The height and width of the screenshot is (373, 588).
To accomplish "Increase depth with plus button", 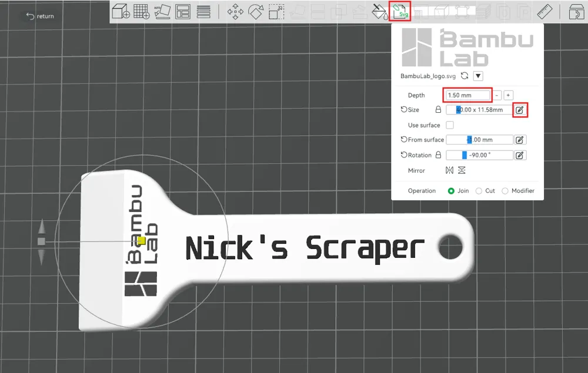I will pyautogui.click(x=508, y=95).
